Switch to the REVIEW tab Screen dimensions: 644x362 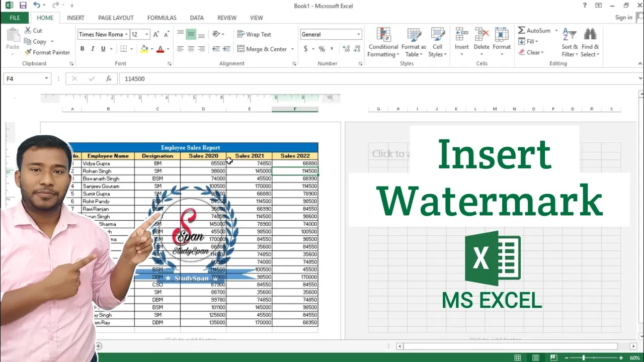[x=227, y=18]
